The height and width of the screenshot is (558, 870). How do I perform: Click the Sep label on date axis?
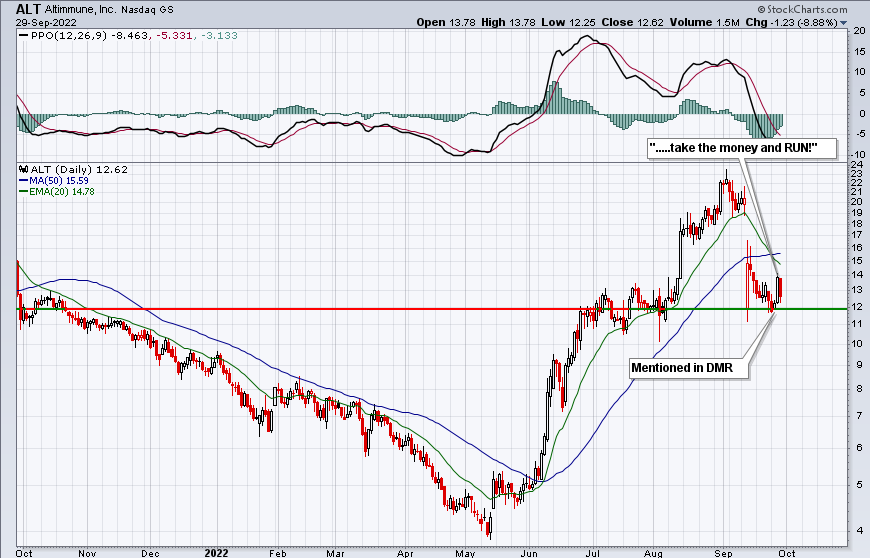pyautogui.click(x=723, y=553)
